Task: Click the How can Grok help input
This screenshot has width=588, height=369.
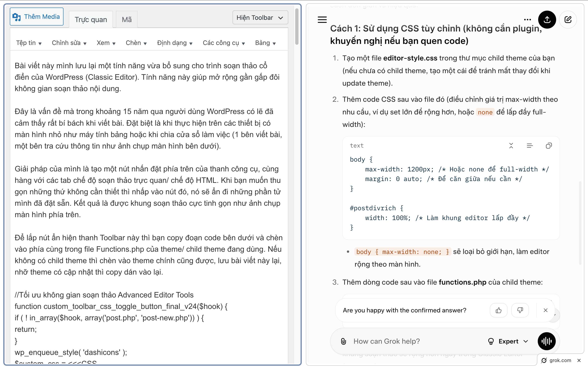Action: [x=415, y=341]
